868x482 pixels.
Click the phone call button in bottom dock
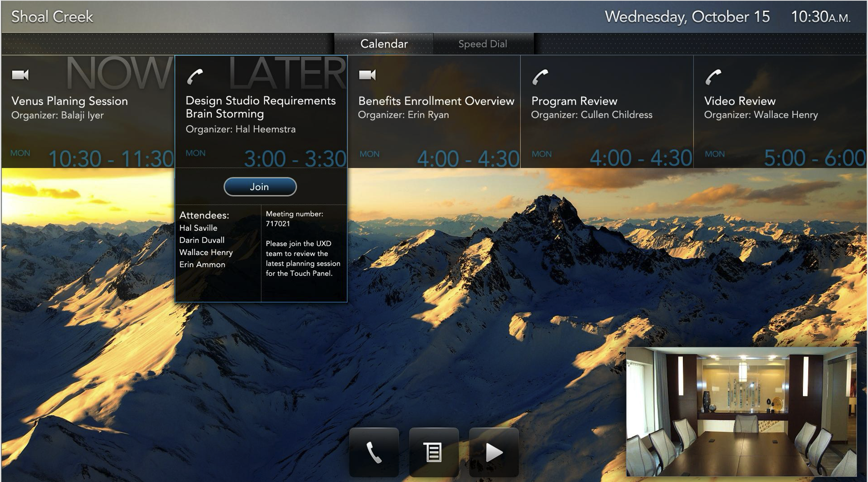[374, 452]
